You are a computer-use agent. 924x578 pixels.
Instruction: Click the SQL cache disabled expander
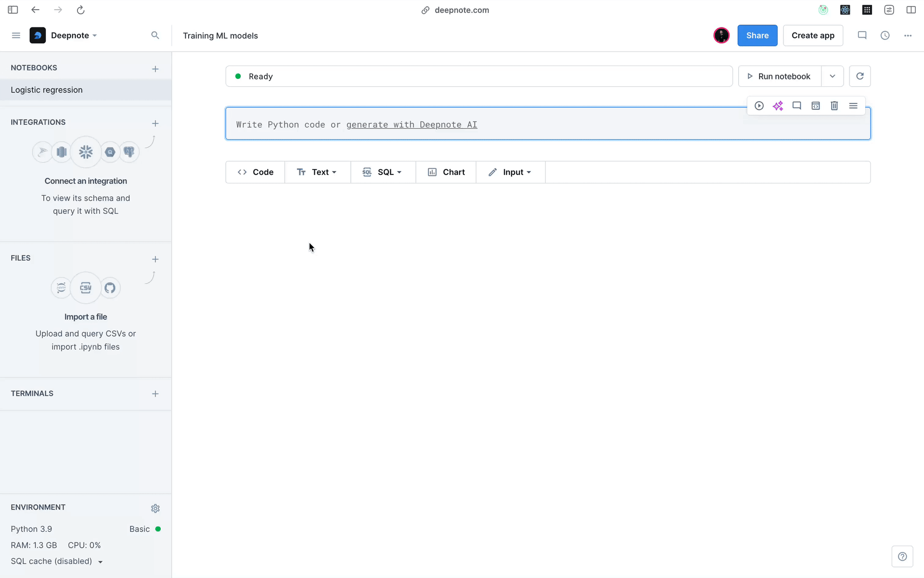coord(101,561)
